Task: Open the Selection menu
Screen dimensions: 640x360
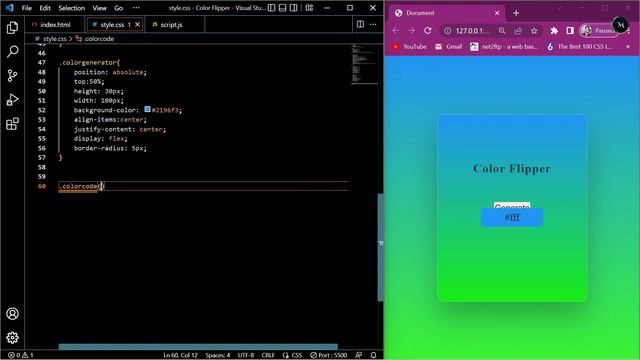Action: click(x=71, y=8)
